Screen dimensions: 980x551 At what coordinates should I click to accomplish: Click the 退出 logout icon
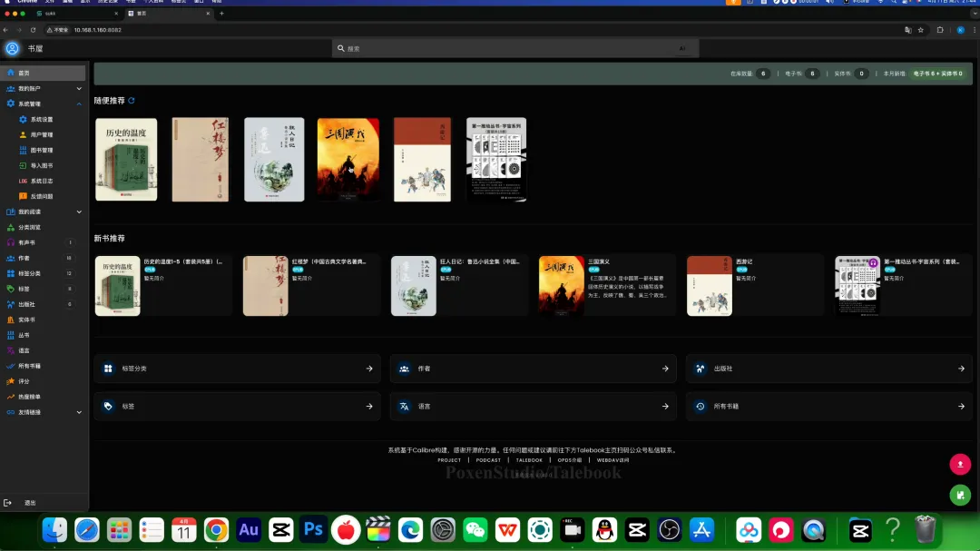click(7, 503)
